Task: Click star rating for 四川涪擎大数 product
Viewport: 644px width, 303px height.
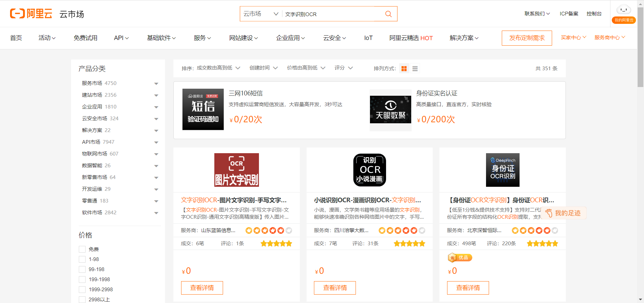Action: pos(410,244)
